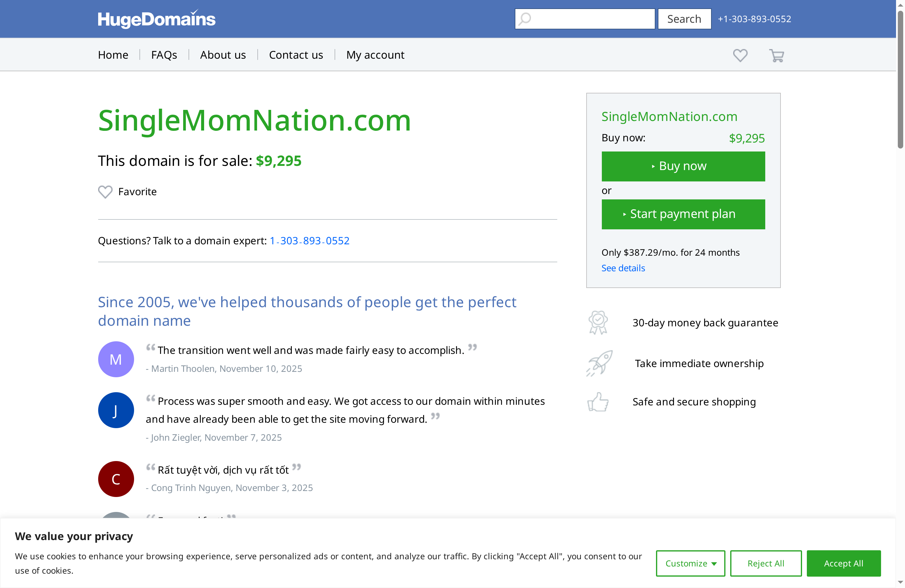The width and height of the screenshot is (905, 588).
Task: Click the heart icon beside Favorite text
Action: click(105, 192)
